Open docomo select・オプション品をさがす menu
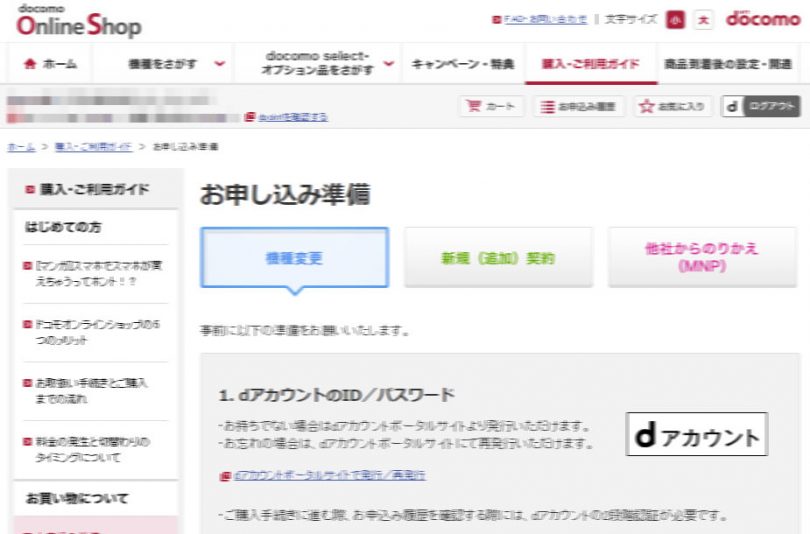 (x=317, y=63)
